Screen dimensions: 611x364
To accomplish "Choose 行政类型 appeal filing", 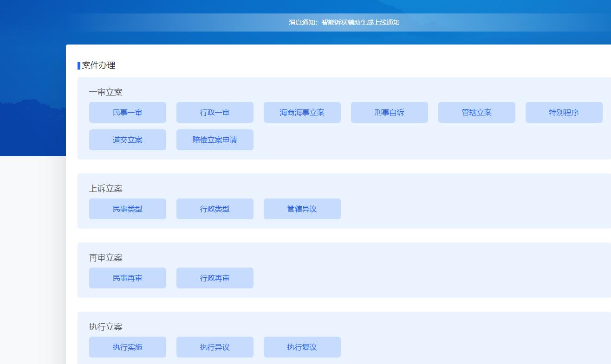I will [214, 209].
